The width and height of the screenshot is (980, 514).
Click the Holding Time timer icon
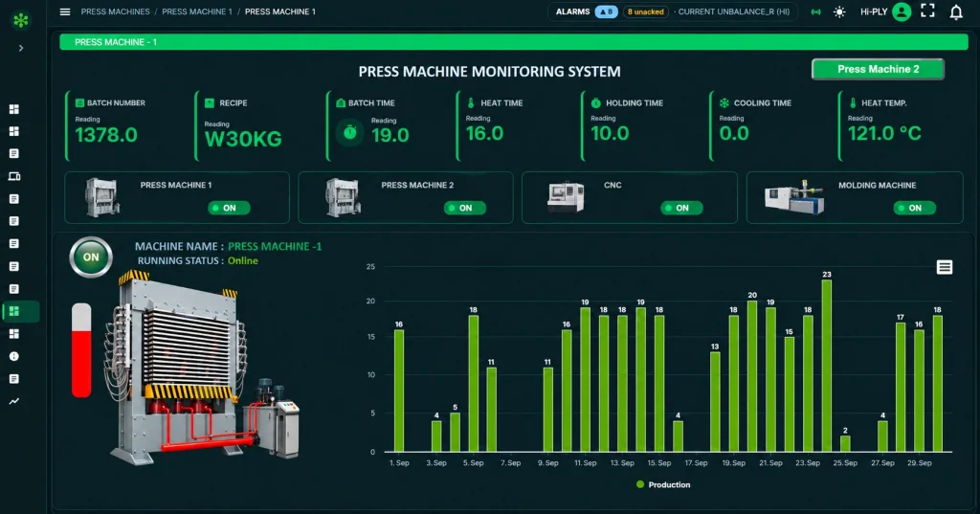click(595, 102)
